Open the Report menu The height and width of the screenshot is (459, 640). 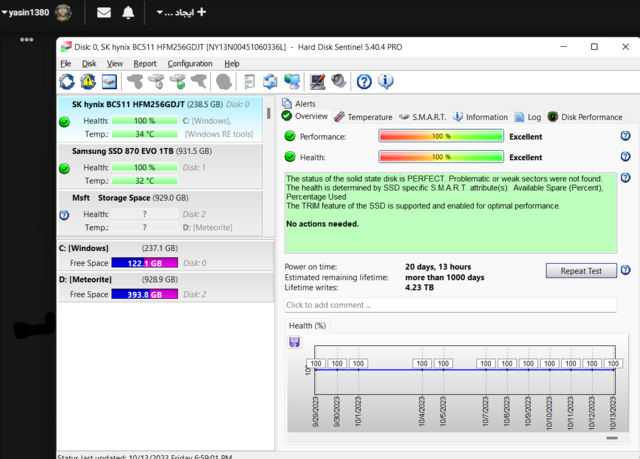145,64
